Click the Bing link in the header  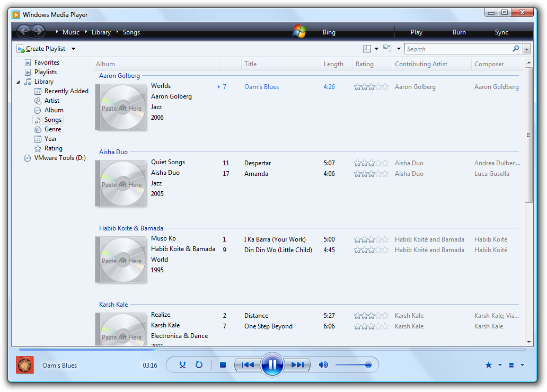tap(329, 32)
